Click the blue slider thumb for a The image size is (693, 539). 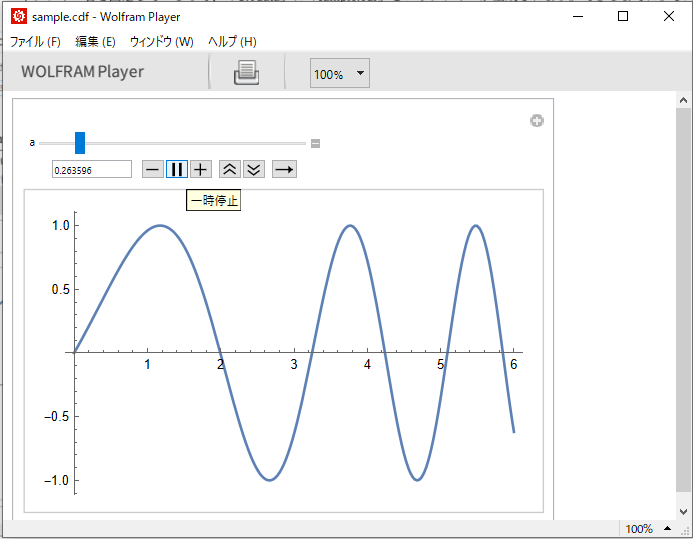pyautogui.click(x=80, y=143)
